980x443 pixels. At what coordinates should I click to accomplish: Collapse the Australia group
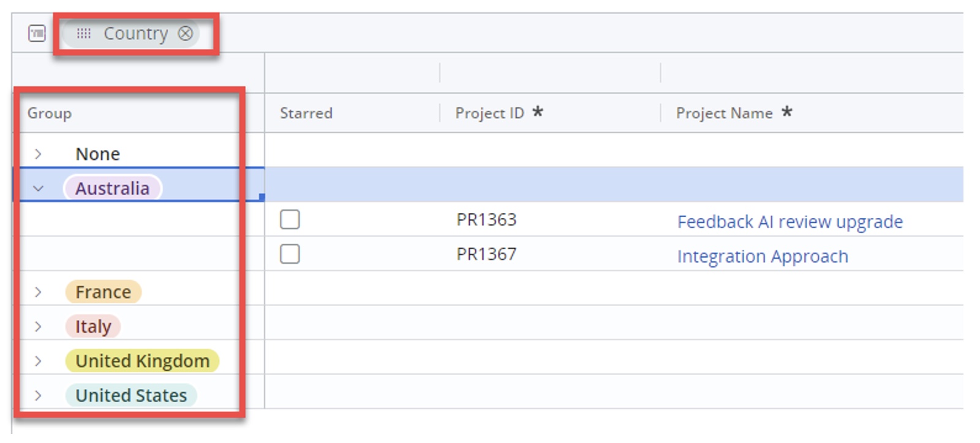(38, 188)
